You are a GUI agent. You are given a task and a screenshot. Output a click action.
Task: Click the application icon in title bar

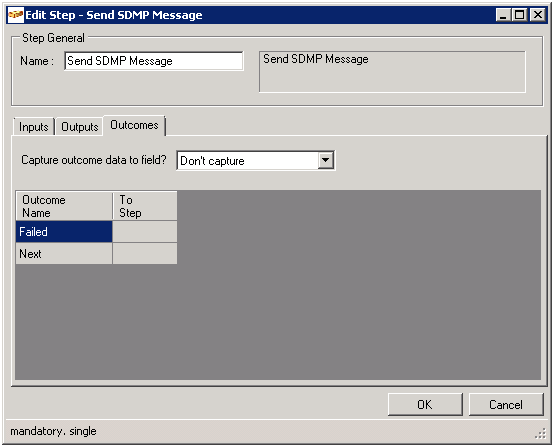16,15
